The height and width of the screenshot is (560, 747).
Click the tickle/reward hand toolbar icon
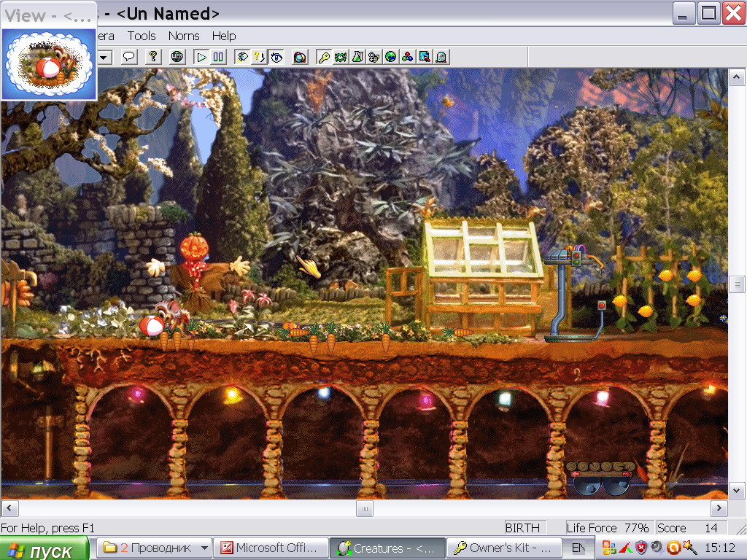[x=242, y=57]
